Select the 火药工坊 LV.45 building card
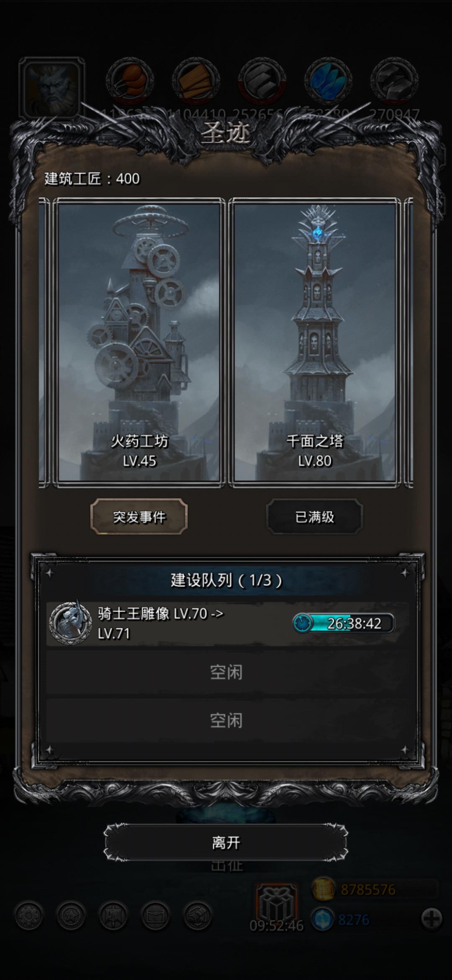452x980 pixels. coord(139,343)
